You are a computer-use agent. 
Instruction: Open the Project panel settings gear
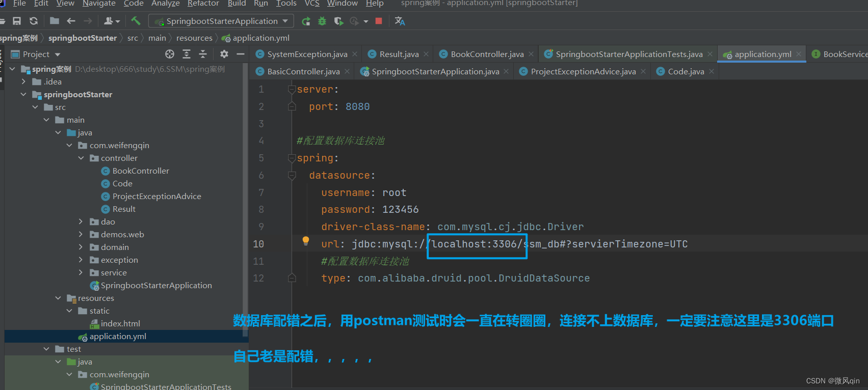point(224,54)
